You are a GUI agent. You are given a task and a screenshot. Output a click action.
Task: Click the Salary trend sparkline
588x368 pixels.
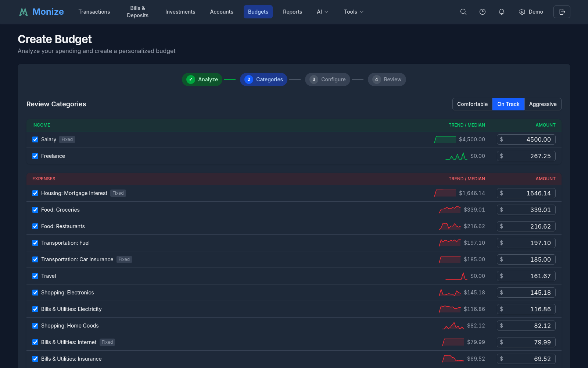(445, 139)
